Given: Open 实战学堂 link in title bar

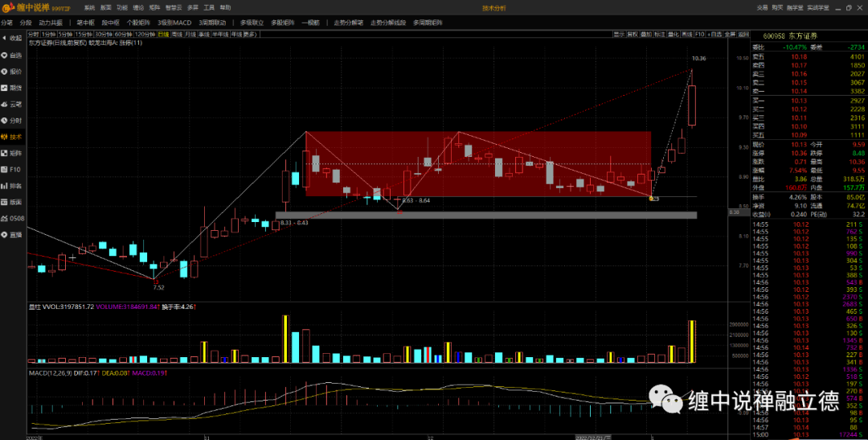Looking at the screenshot, I should tap(818, 8).
